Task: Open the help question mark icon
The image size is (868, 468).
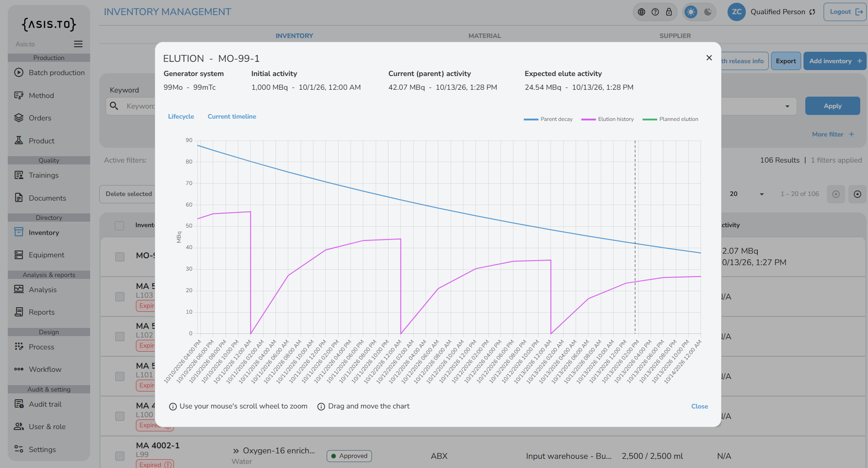Action: click(x=655, y=12)
